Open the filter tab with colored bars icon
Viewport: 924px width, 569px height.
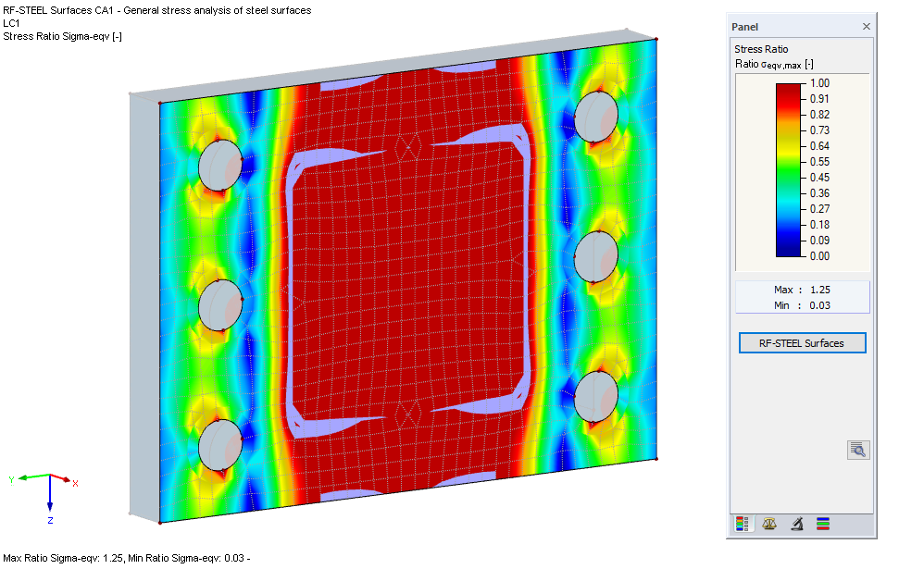point(823,523)
